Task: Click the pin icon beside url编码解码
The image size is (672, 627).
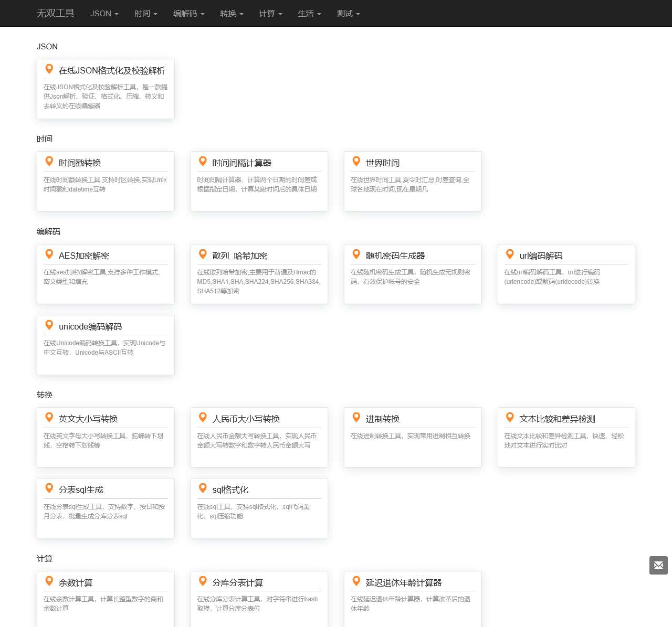Action: pos(510,254)
